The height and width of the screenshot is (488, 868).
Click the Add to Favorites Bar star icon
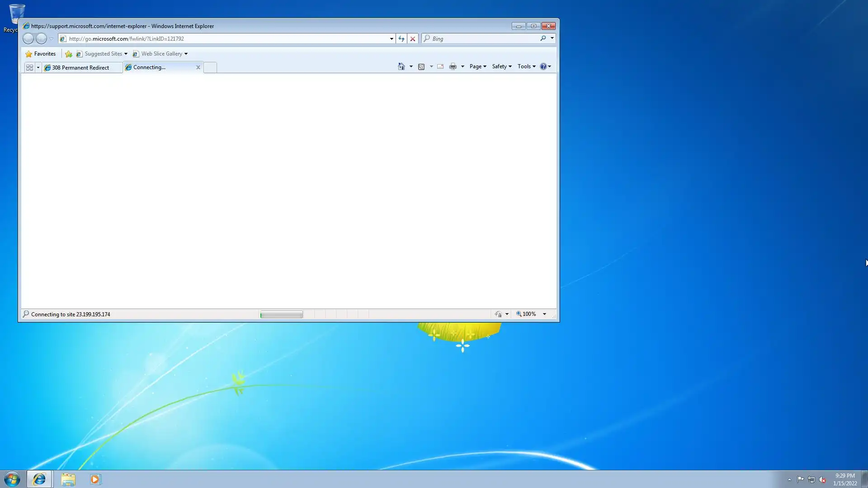coord(69,54)
